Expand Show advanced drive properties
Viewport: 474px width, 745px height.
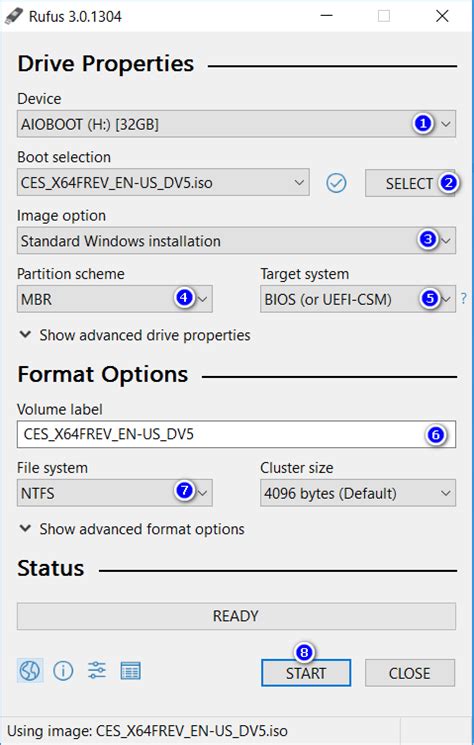pos(134,335)
